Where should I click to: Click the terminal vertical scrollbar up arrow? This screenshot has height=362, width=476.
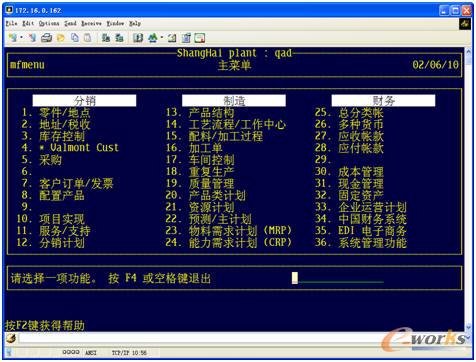point(468,52)
